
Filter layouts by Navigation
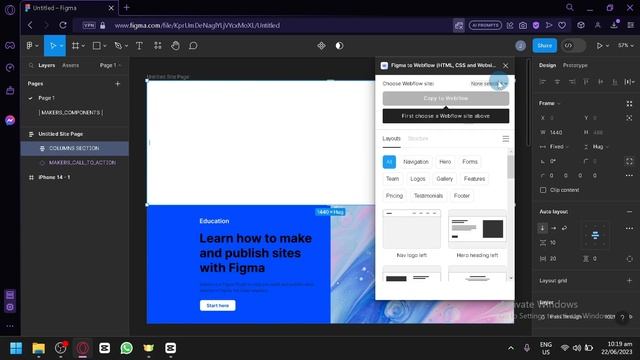click(x=416, y=162)
